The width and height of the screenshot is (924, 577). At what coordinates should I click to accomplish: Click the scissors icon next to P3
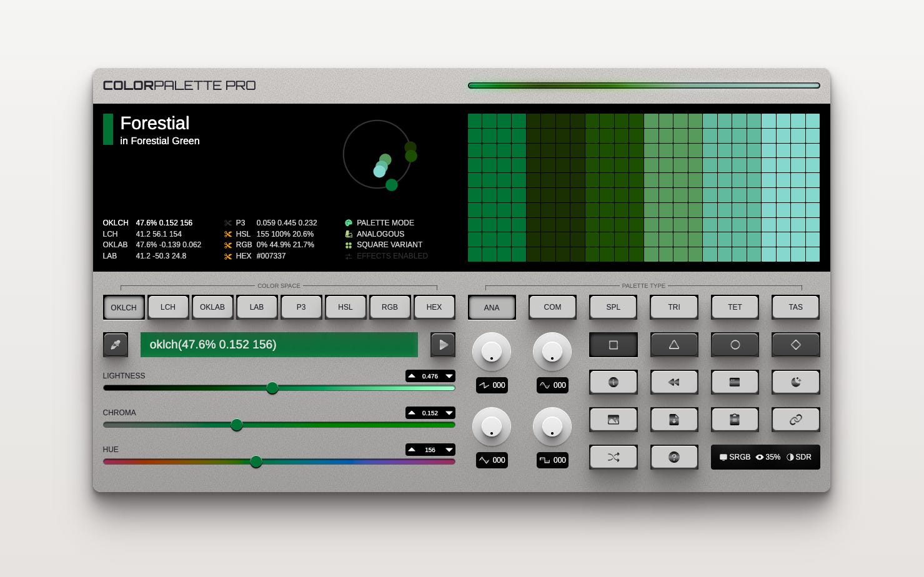click(x=228, y=223)
